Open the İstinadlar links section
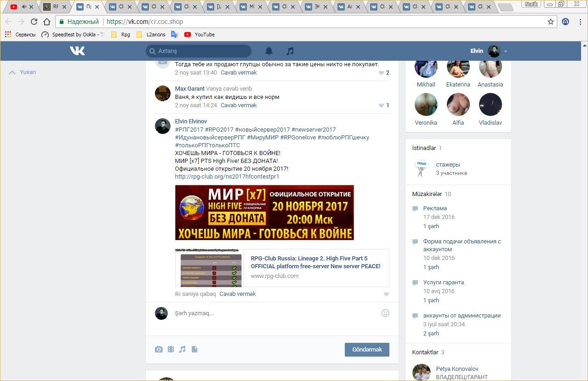Screen dimensions: 588x381 click(x=424, y=148)
